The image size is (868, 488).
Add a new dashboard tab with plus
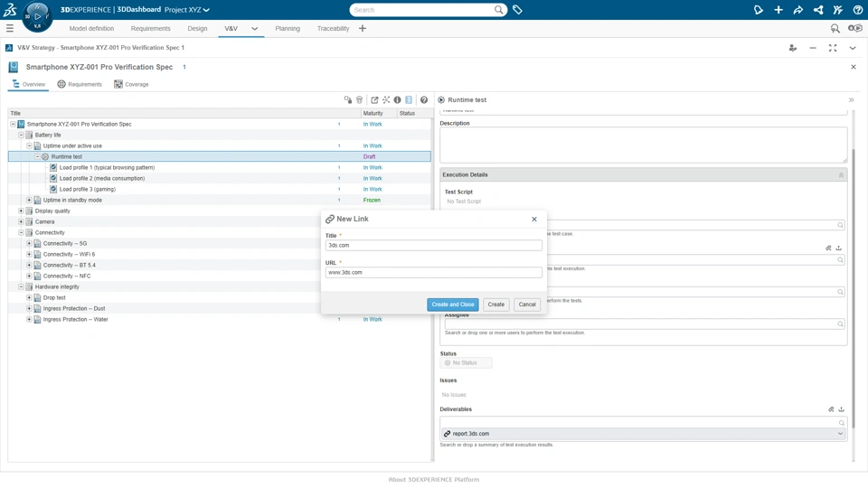[362, 28]
